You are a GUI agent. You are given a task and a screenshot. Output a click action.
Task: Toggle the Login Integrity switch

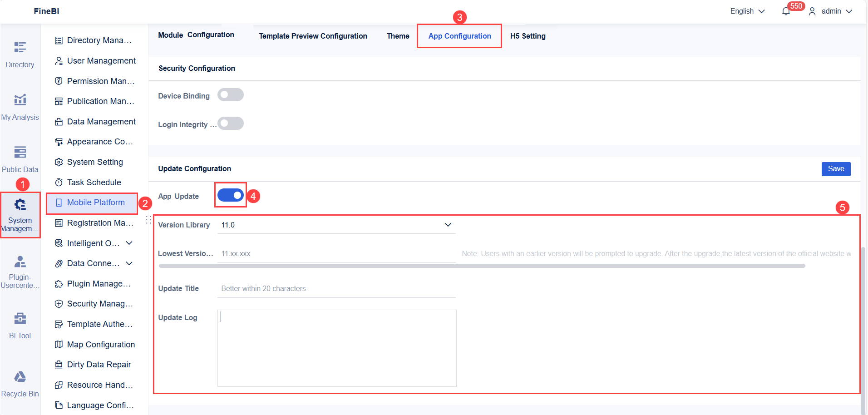231,124
